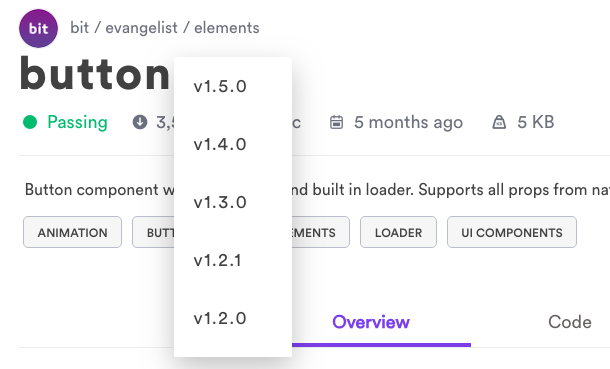The height and width of the screenshot is (369, 610).
Task: Click the Passing build status label
Action: [77, 122]
